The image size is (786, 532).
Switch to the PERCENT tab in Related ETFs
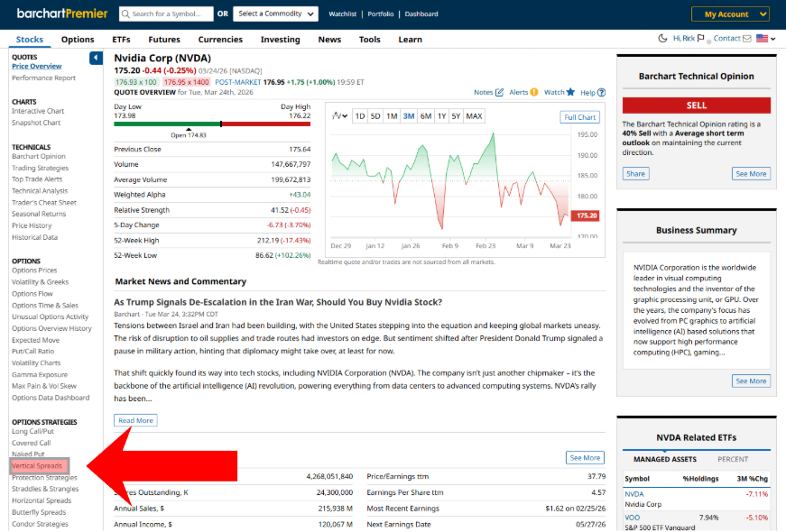(x=732, y=459)
